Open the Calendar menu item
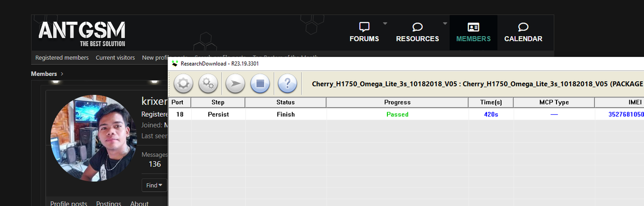 pos(523,32)
